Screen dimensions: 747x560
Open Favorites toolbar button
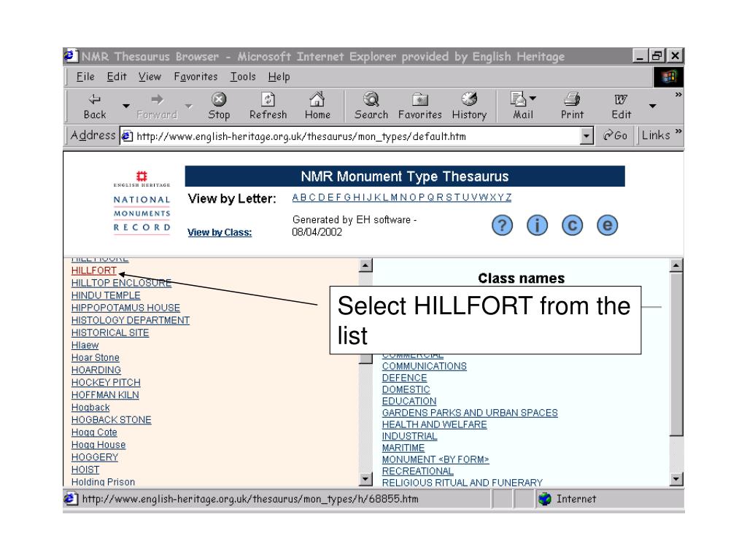tap(419, 106)
